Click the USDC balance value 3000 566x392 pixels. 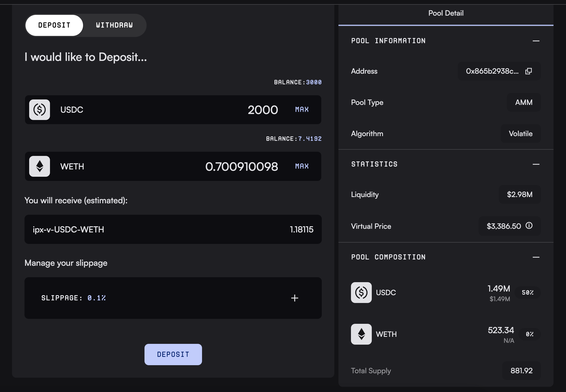pyautogui.click(x=314, y=82)
